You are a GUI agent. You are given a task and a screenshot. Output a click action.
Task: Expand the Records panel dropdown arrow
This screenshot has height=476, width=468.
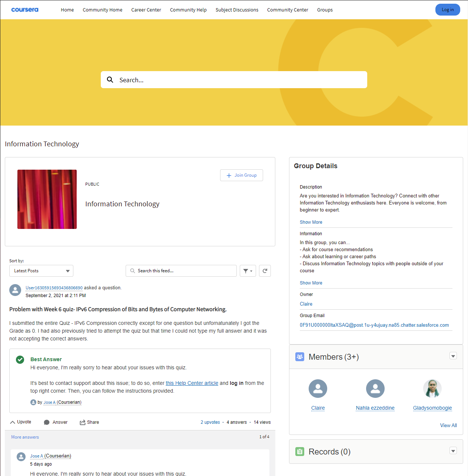pyautogui.click(x=453, y=451)
